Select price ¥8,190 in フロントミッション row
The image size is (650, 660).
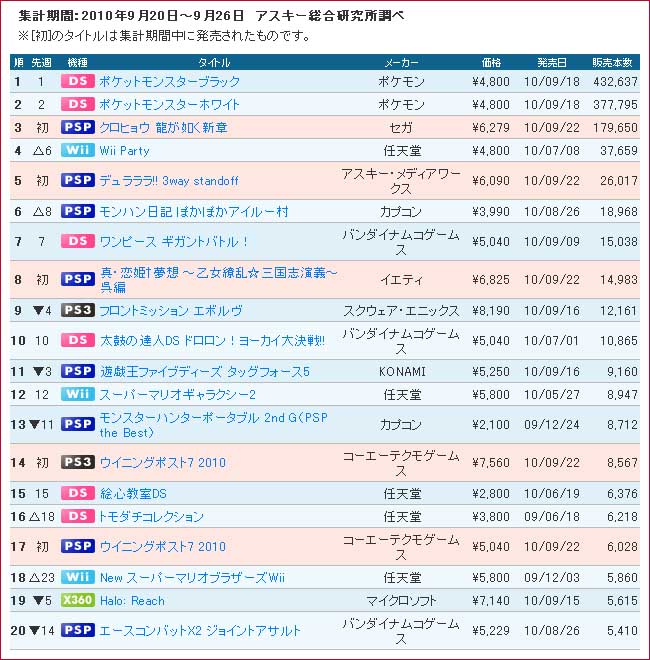[x=491, y=311]
